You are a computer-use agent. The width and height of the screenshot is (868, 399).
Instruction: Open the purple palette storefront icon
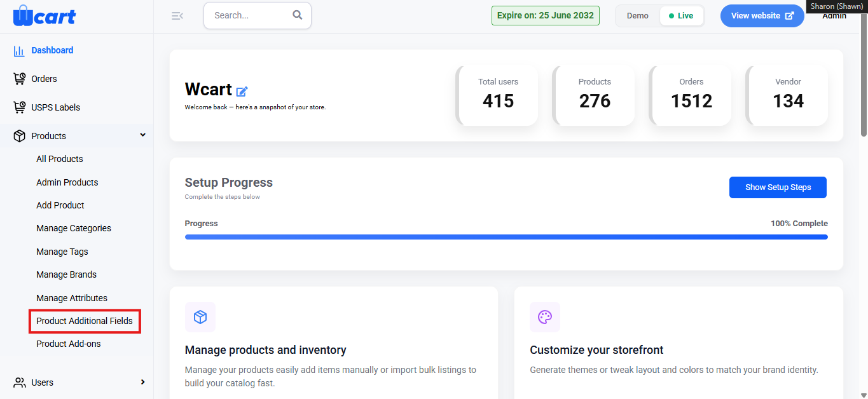click(545, 317)
